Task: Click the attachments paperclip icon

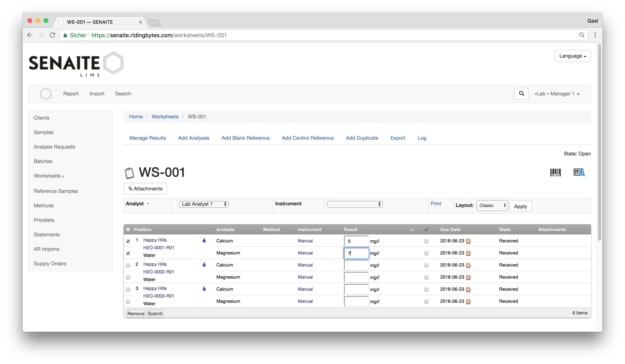Action: pos(130,188)
